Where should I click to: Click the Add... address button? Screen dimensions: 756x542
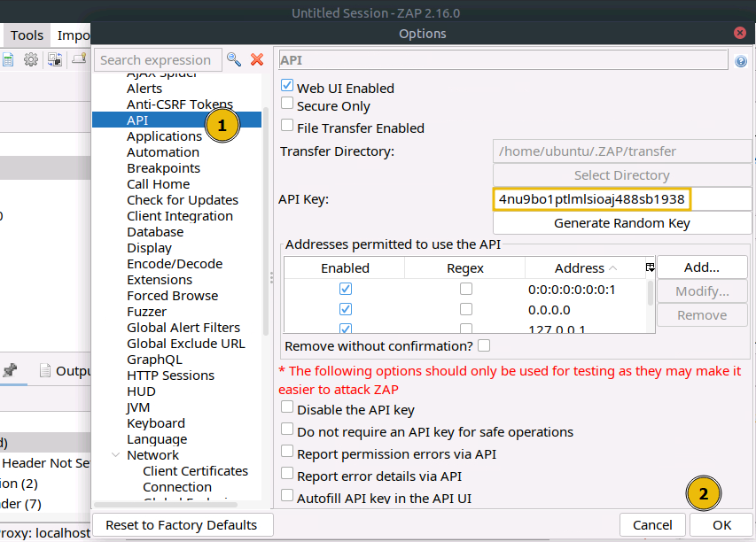coord(702,267)
